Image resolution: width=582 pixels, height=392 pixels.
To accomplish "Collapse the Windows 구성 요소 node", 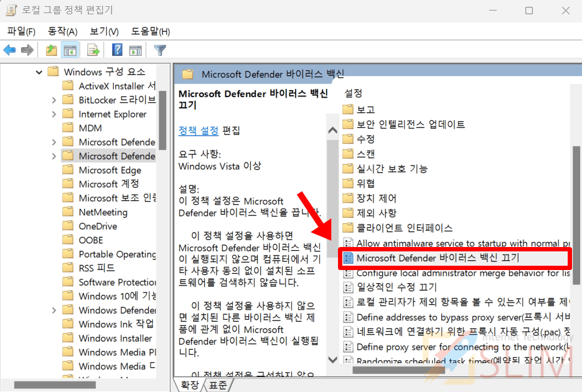I will pyautogui.click(x=39, y=72).
